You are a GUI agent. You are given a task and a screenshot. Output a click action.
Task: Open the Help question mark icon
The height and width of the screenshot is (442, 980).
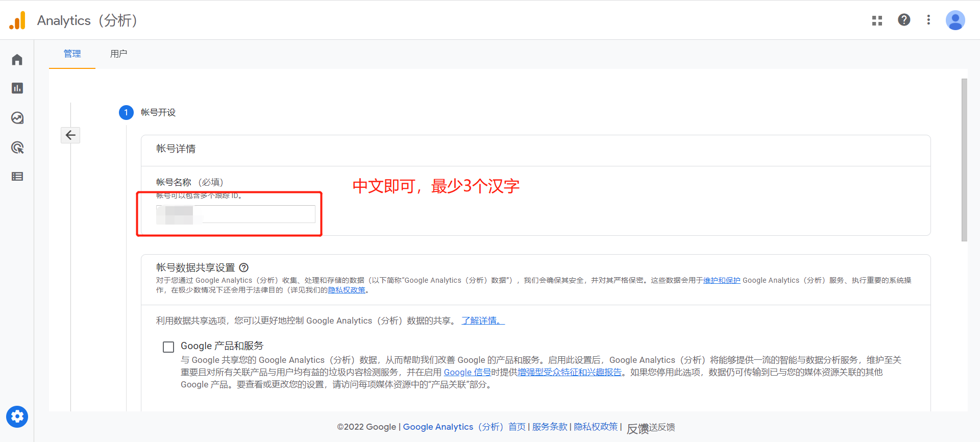coord(904,20)
